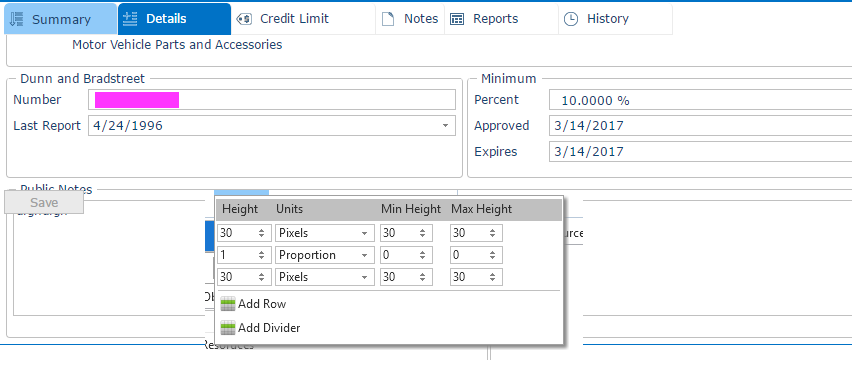This screenshot has width=852, height=374.
Task: Click Motor Vehicle Parts and Accessories text
Action: [x=177, y=45]
